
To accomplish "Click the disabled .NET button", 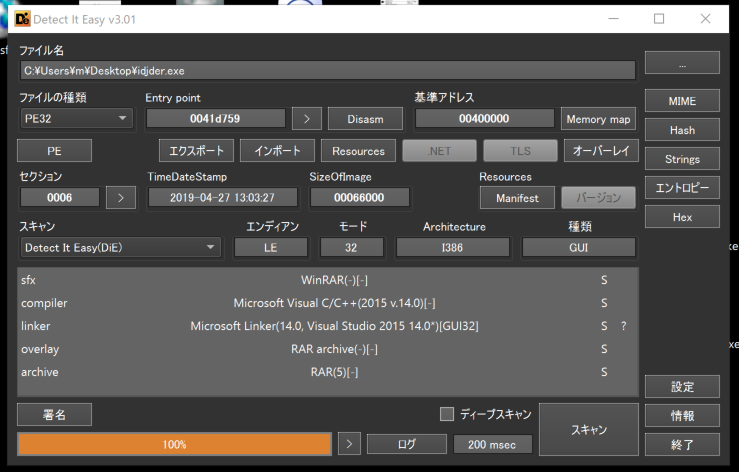I will [x=439, y=151].
